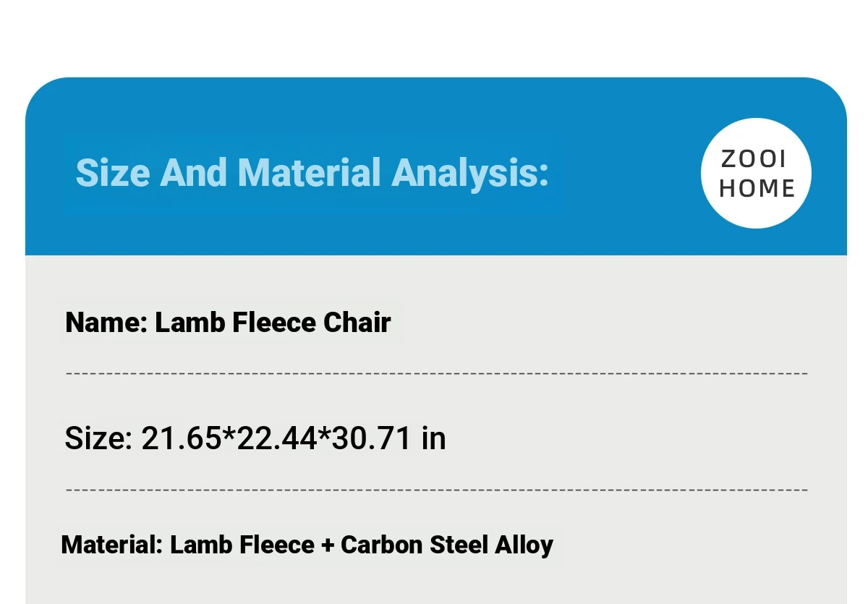This screenshot has height=604, width=868.
Task: Click the word ZOOI in the logo
Action: pyautogui.click(x=754, y=159)
